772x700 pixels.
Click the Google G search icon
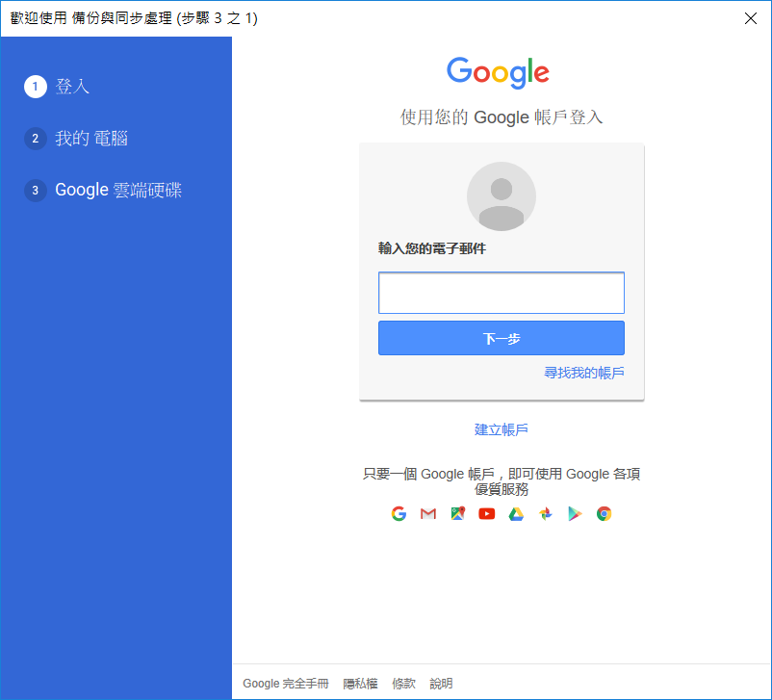pos(399,514)
